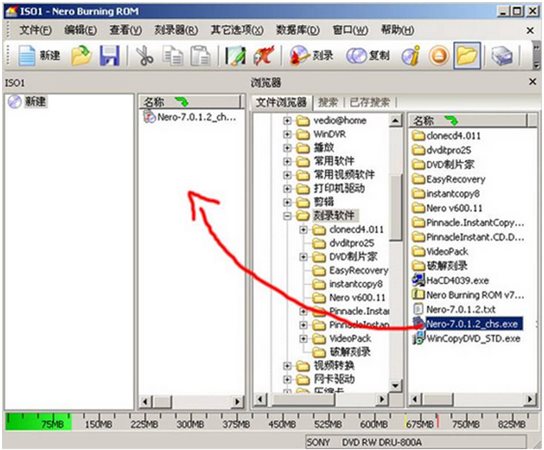Viewport: 544px width, 450px height.
Task: Save compilation using floppy disk icon
Action: pos(110,56)
